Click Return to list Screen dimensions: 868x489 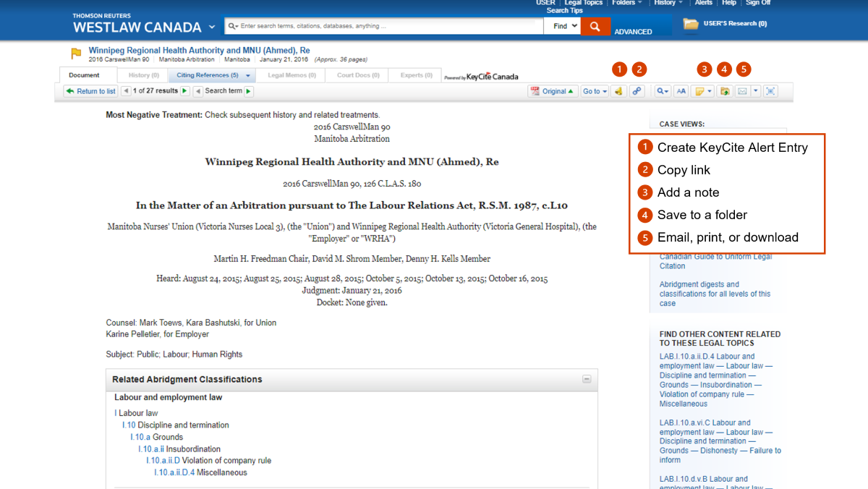[x=90, y=91]
